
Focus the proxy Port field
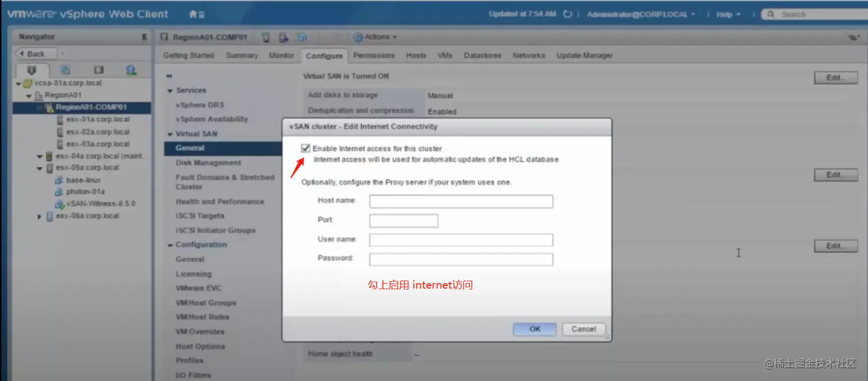click(404, 221)
